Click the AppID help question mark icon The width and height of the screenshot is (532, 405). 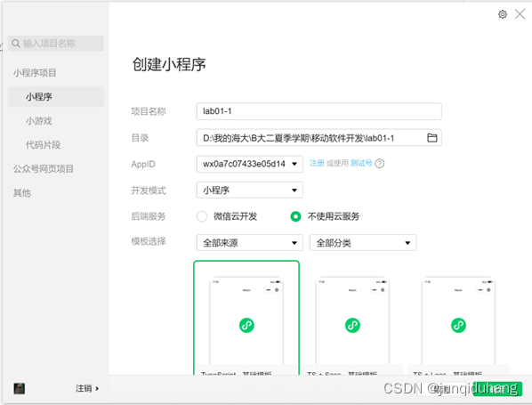coord(380,164)
